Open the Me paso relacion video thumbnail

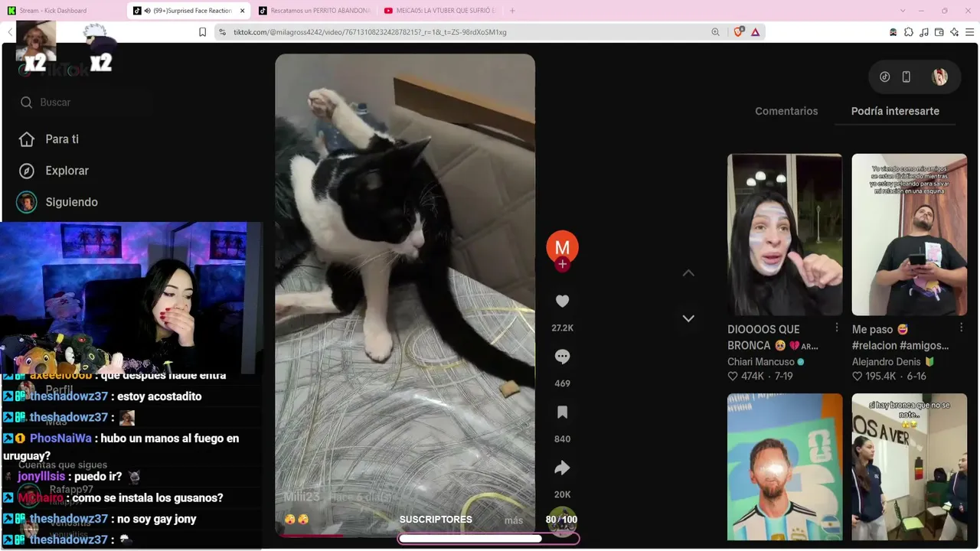coord(910,234)
